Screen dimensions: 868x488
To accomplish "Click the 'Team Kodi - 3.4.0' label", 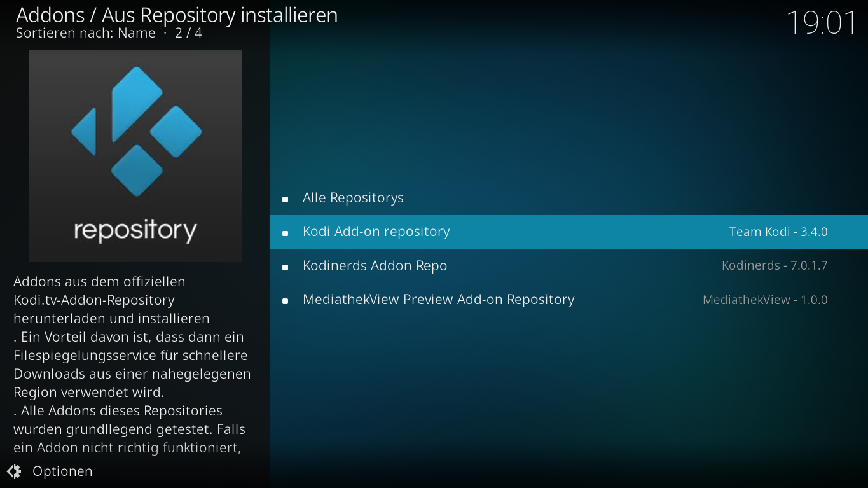I will pyautogui.click(x=778, y=232).
